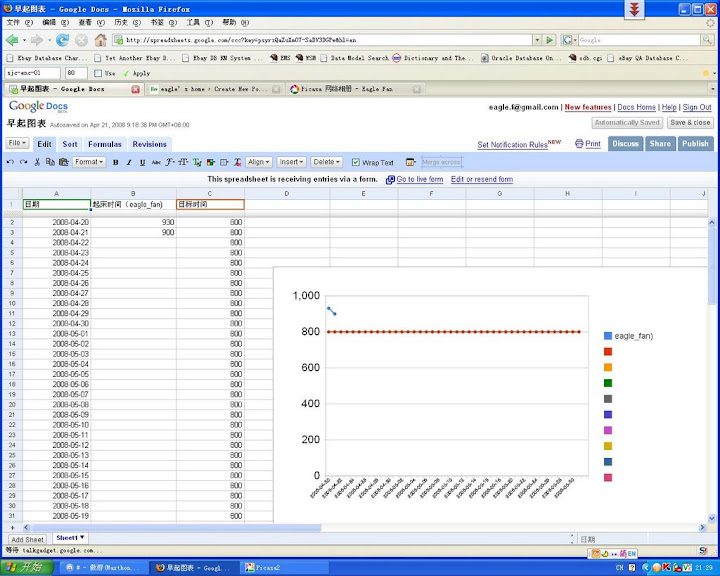Click the Copy icon in the toolbar
Viewport: 720px width, 576px height.
50,162
